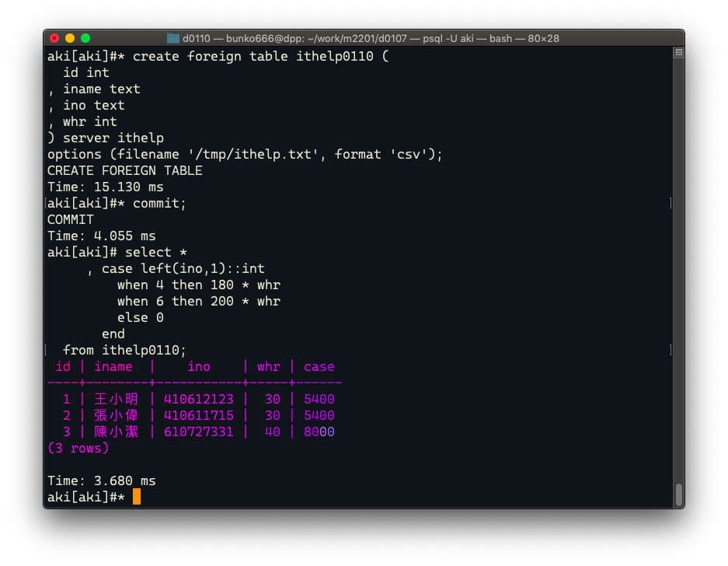The width and height of the screenshot is (728, 566).
Task: Click the window title text d0110
Action: 196,39
